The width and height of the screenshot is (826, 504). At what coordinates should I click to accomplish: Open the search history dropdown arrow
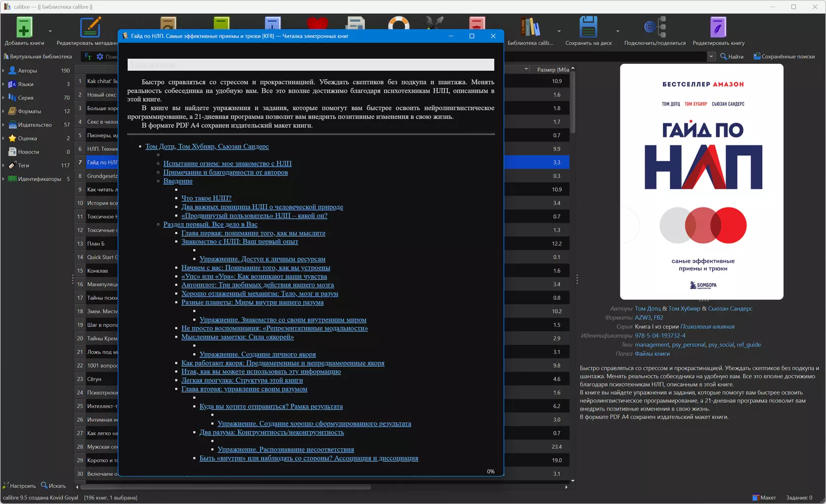(711, 56)
